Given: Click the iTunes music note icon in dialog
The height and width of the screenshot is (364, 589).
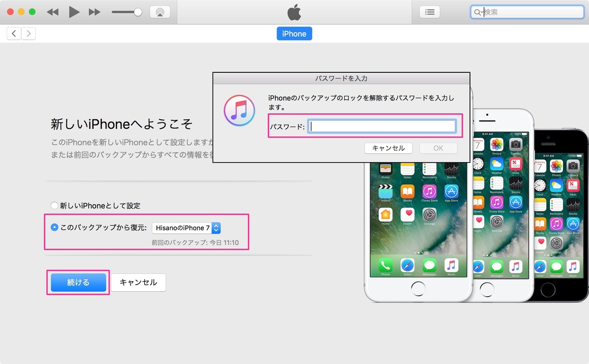Looking at the screenshot, I should [239, 110].
